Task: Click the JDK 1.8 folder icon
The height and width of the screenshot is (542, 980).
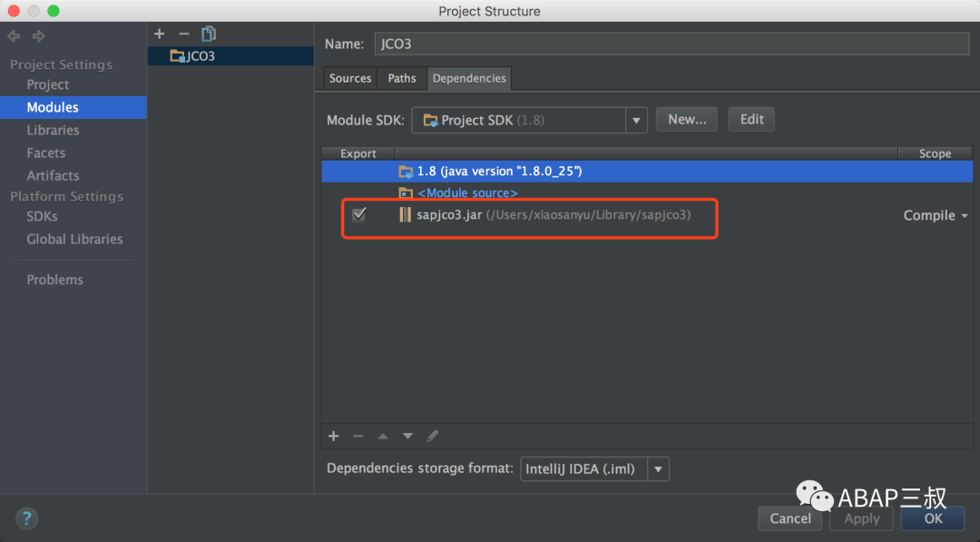Action: (x=406, y=172)
